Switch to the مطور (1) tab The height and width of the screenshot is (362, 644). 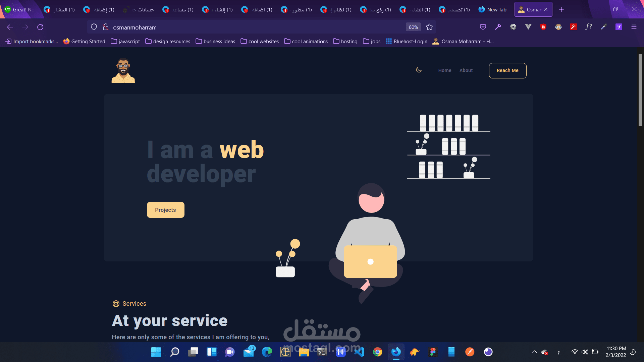click(x=297, y=9)
